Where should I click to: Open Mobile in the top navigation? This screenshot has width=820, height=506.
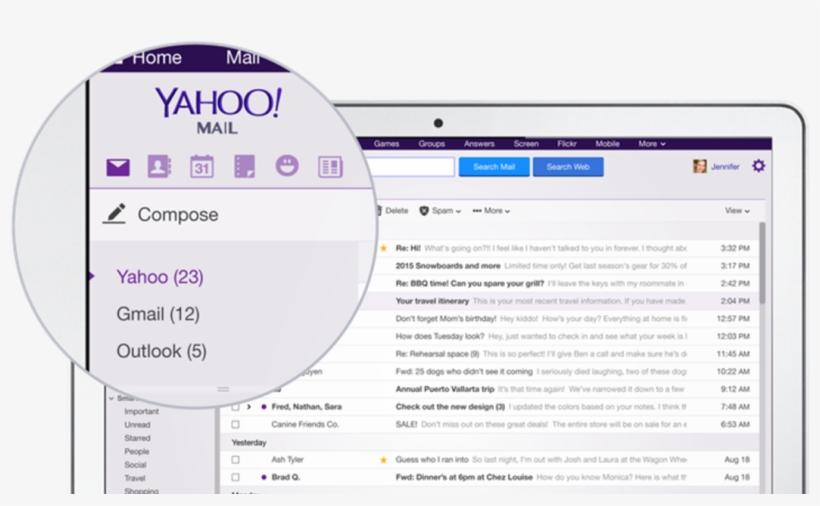pos(607,144)
